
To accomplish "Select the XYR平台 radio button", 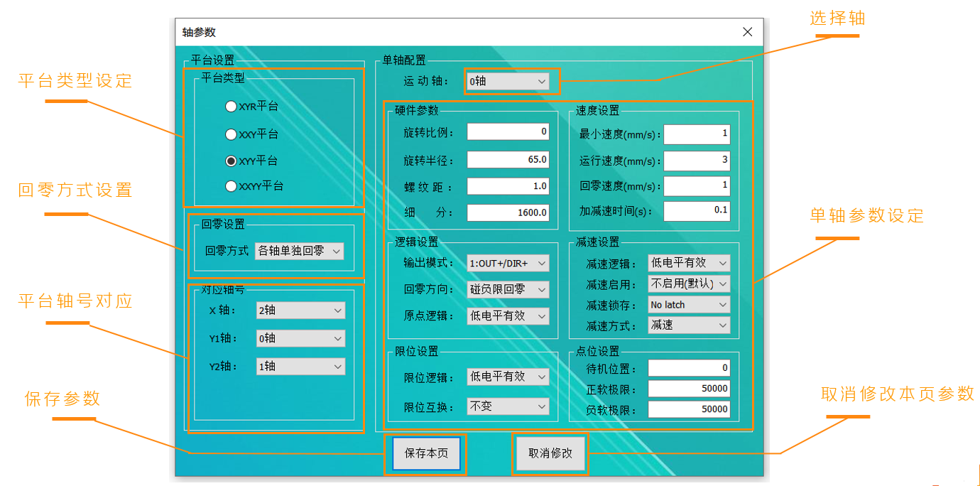I will (231, 107).
